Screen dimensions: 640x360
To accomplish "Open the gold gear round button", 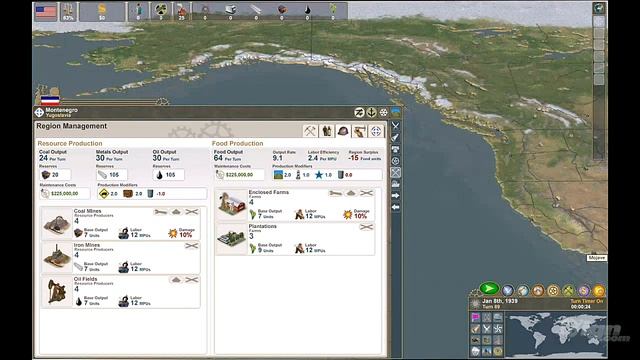I will (553, 291).
